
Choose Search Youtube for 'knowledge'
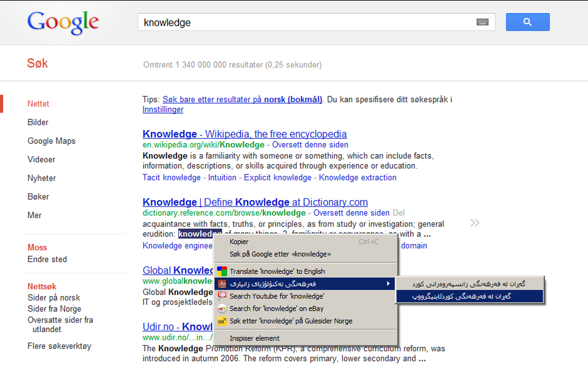point(305,296)
